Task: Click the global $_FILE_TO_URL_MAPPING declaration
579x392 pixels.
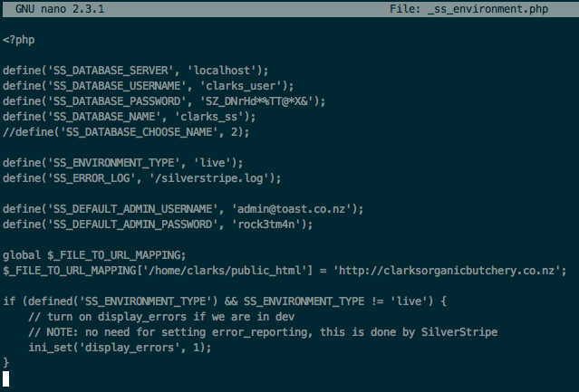Action: (x=94, y=254)
